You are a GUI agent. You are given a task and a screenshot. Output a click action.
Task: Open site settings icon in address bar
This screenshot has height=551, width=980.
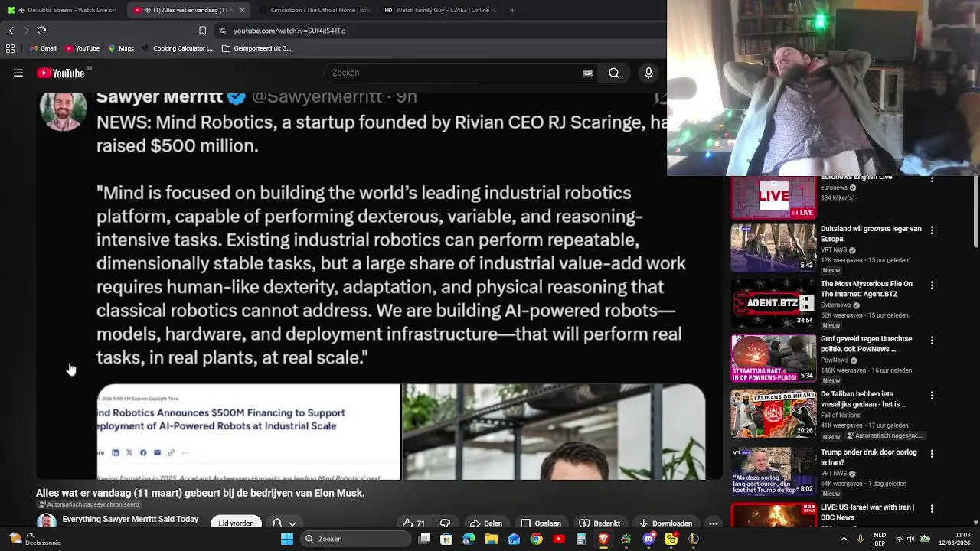coord(222,31)
